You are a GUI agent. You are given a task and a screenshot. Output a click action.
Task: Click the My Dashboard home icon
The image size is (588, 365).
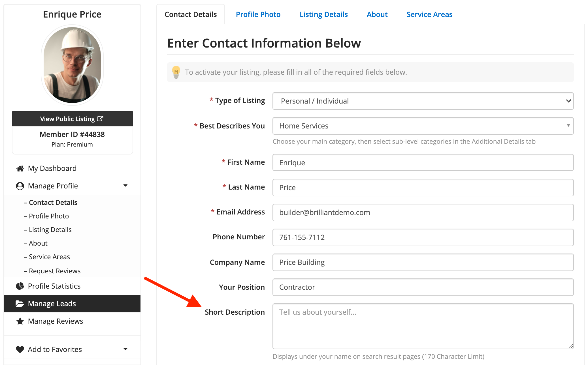point(20,169)
